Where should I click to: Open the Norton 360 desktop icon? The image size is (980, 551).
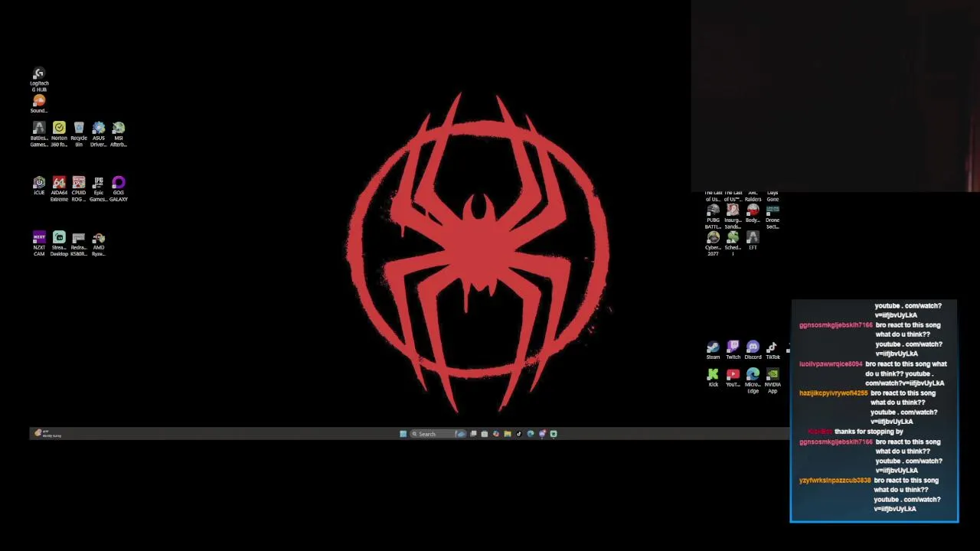coord(59,134)
